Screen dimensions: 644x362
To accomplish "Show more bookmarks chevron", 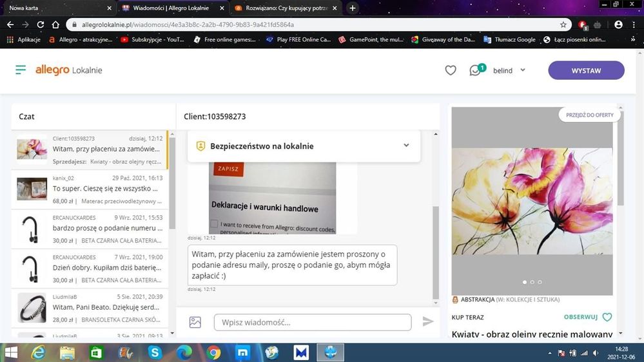I will pos(633,39).
